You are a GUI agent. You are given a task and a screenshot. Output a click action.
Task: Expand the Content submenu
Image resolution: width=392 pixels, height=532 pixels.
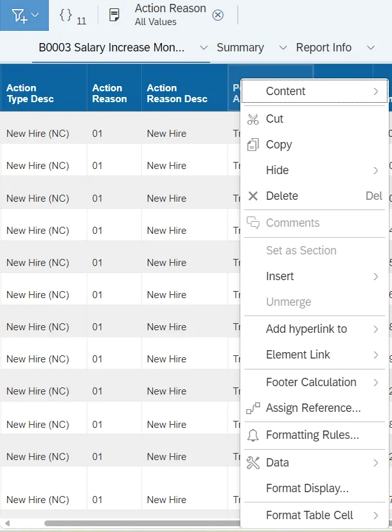376,91
